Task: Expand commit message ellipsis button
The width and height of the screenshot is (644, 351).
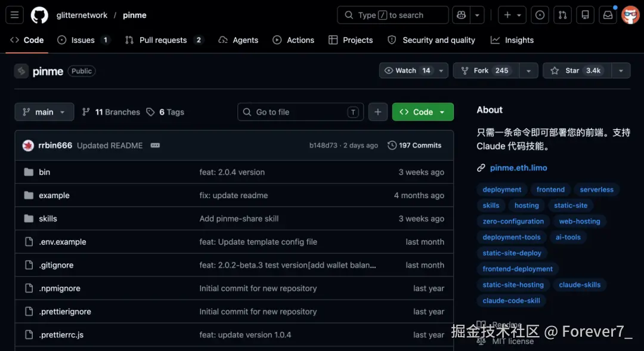Action: pos(155,146)
